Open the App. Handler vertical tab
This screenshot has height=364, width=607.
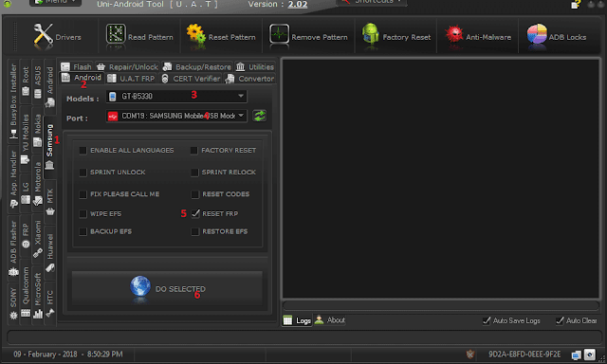pyautogui.click(x=13, y=179)
